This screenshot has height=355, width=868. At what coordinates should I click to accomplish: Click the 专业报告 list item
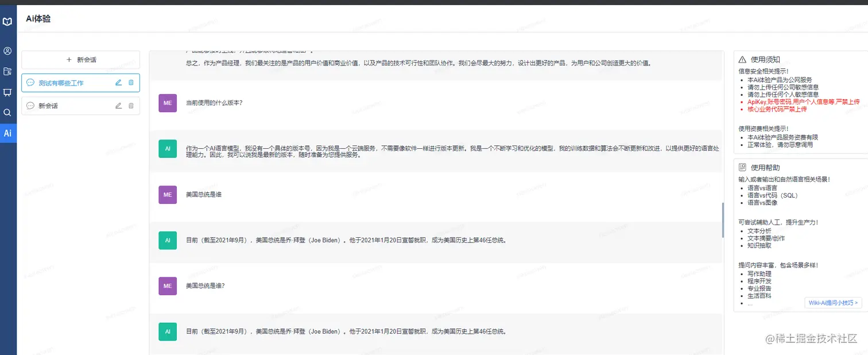pyautogui.click(x=759, y=288)
